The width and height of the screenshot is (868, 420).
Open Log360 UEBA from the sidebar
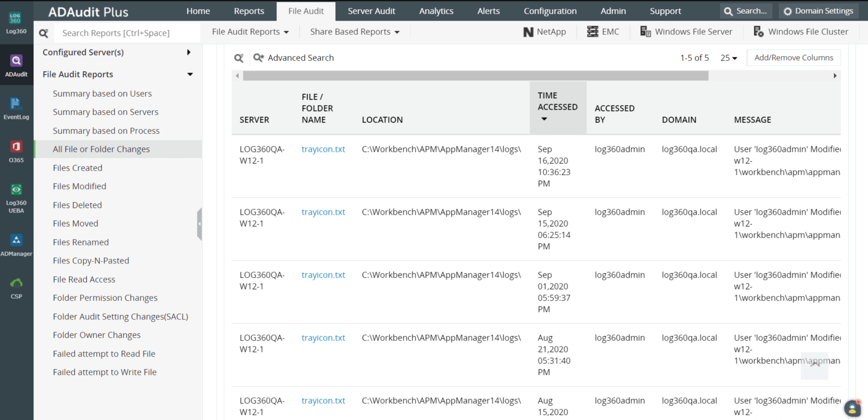tap(16, 190)
